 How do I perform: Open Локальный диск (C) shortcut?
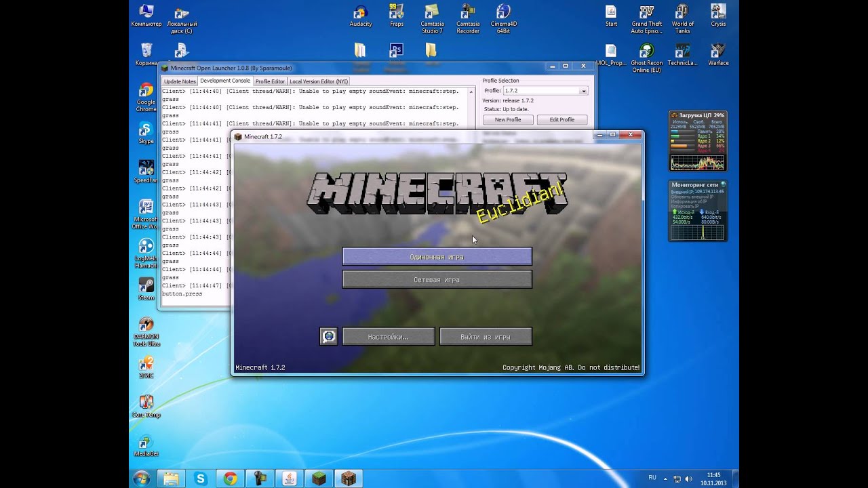click(x=182, y=19)
